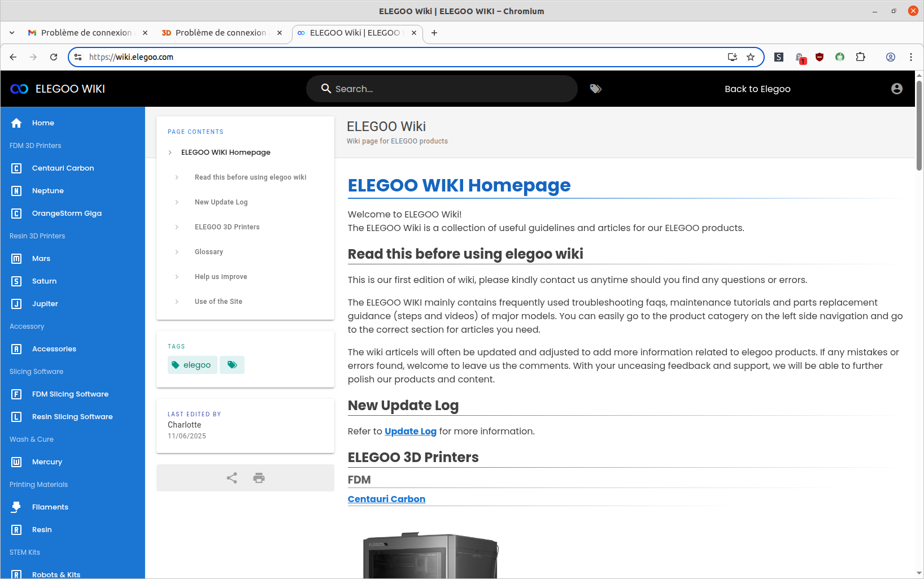Click the ELEGOO WIKI site title
This screenshot has height=579, width=924.
coord(70,89)
